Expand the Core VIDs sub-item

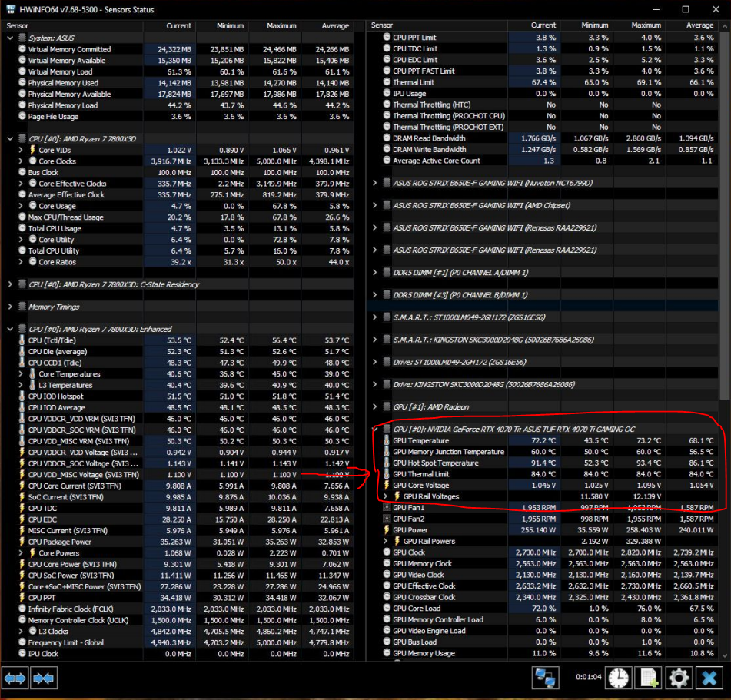pyautogui.click(x=22, y=150)
